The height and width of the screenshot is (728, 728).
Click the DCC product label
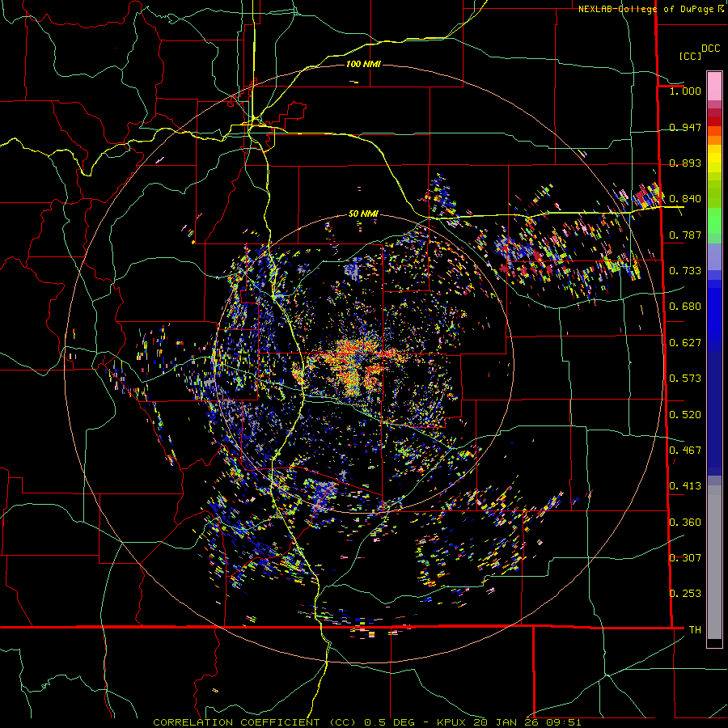point(710,49)
